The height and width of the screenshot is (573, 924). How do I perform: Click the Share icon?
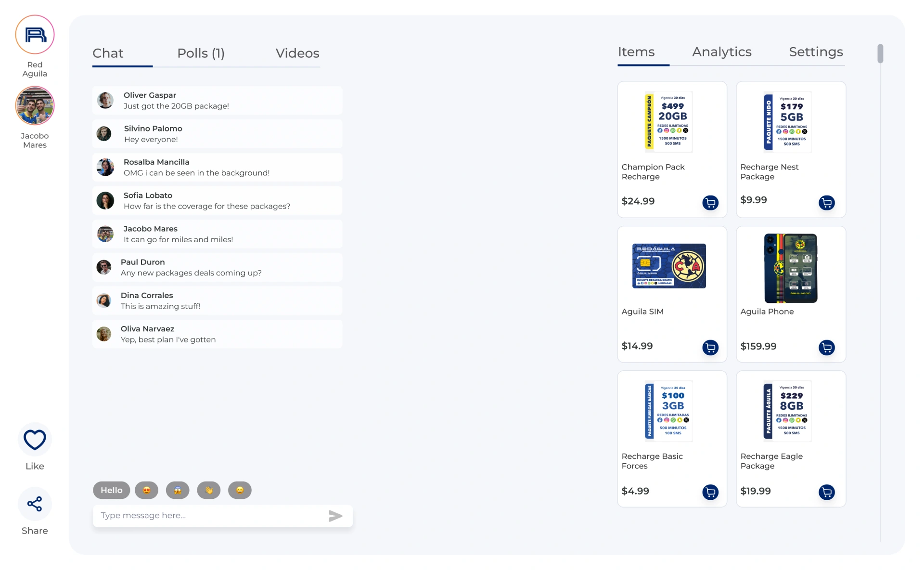point(35,504)
